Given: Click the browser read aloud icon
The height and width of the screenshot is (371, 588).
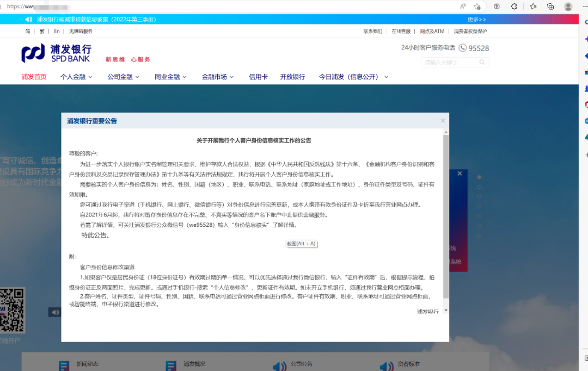Looking at the screenshot, I should tap(463, 7).
